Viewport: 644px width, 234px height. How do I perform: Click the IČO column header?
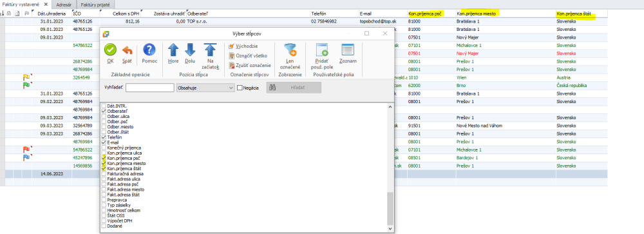click(86, 14)
